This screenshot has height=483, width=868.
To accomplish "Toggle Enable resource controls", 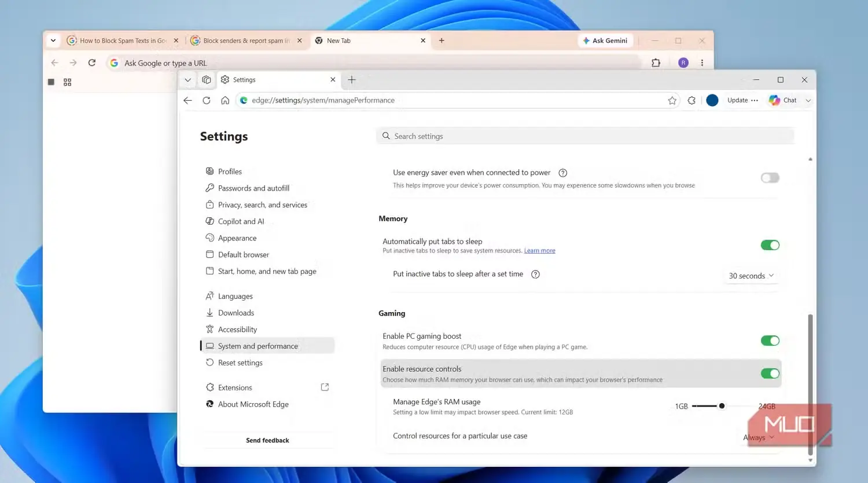I will point(770,374).
